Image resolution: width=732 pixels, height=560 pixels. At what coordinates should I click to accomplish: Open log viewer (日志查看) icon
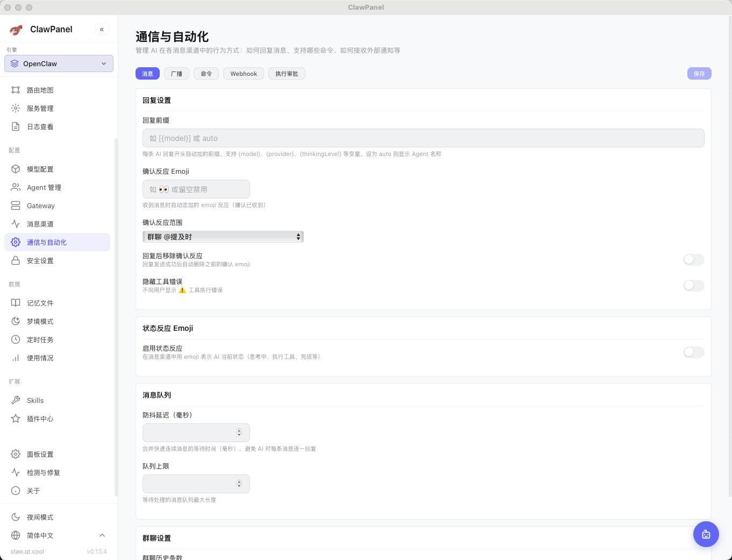coord(16,126)
